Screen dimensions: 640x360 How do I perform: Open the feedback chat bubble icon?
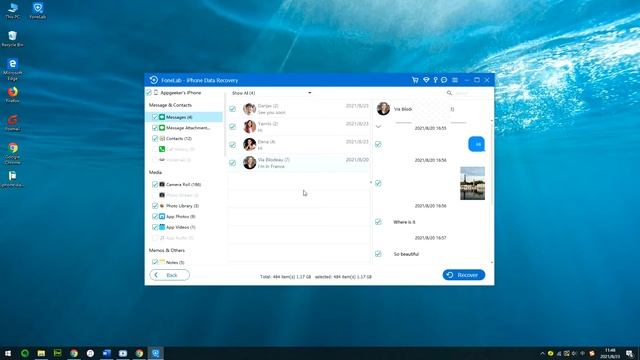(x=444, y=80)
